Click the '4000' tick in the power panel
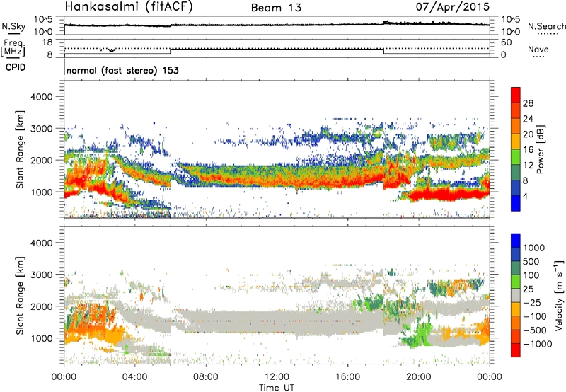 (x=41, y=97)
